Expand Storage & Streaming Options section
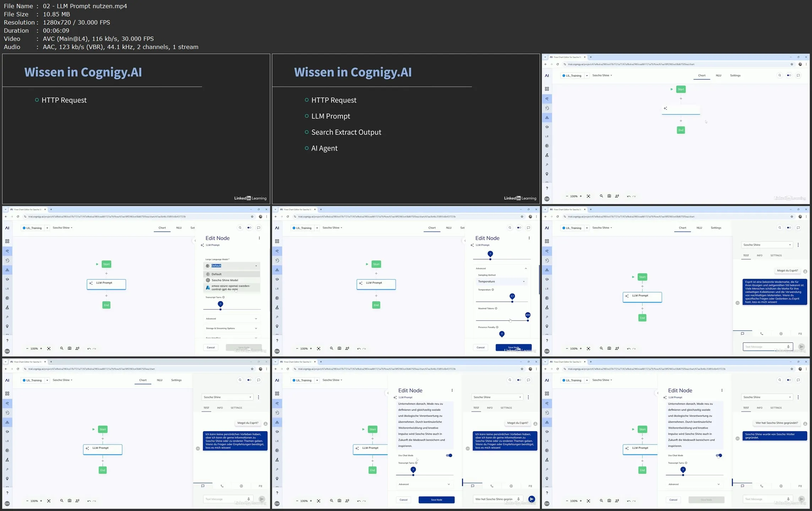The image size is (812, 511). click(x=231, y=328)
